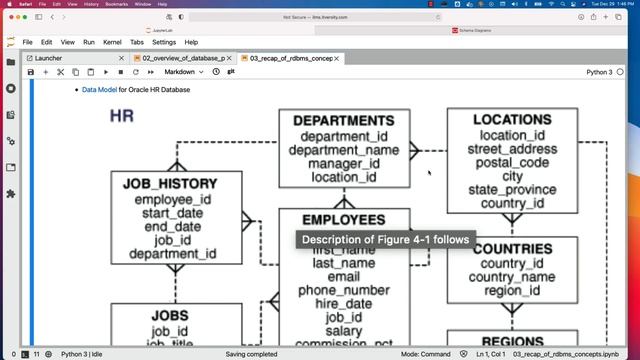Image resolution: width=640 pixels, height=360 pixels.
Task: Open Bookmarks menu in macOS menu bar
Action: pyautogui.click(x=116, y=4)
